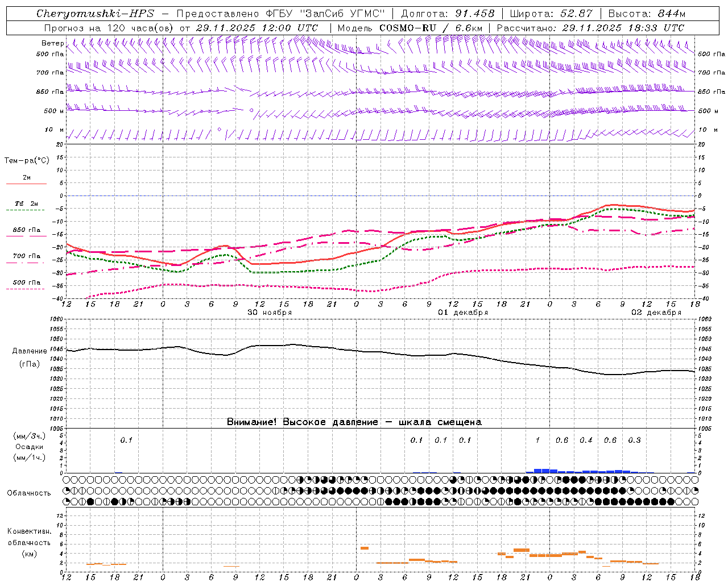Click the '01 декабря' date label
This screenshot has width=728, height=582.
(x=463, y=313)
